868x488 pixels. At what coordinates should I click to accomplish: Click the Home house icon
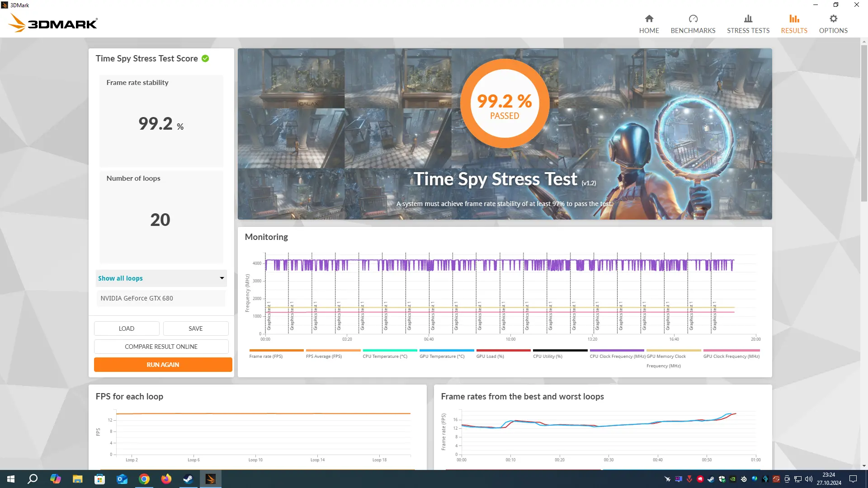(649, 19)
